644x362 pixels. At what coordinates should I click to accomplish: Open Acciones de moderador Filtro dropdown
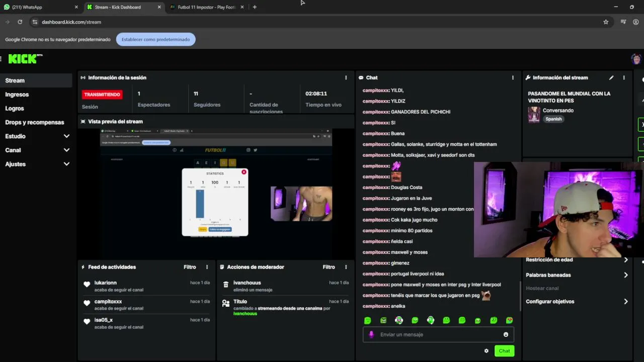tap(329, 267)
